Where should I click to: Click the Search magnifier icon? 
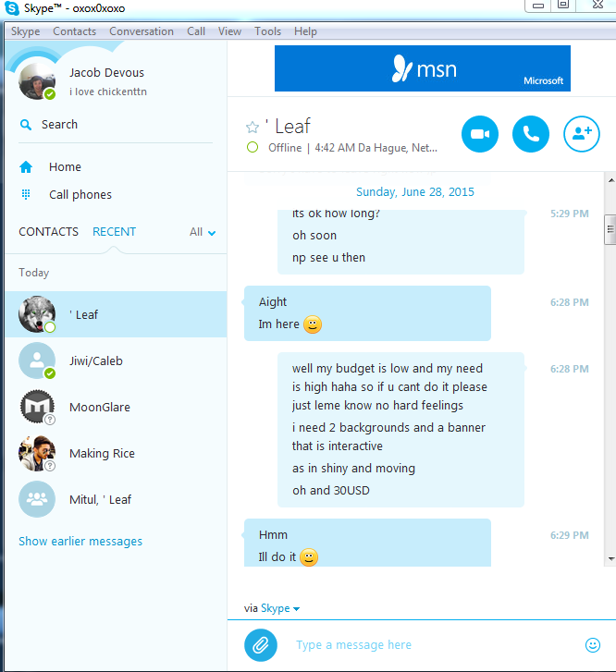tap(26, 125)
